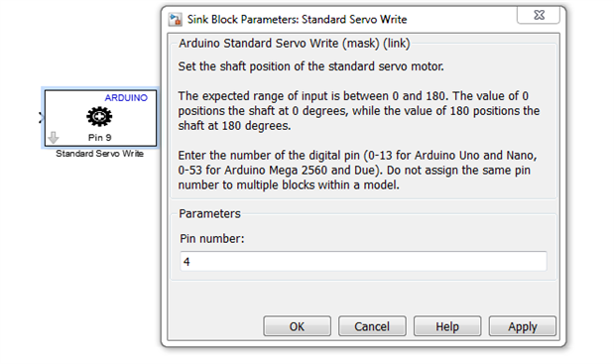Open Help for Standard Servo Write

[447, 326]
